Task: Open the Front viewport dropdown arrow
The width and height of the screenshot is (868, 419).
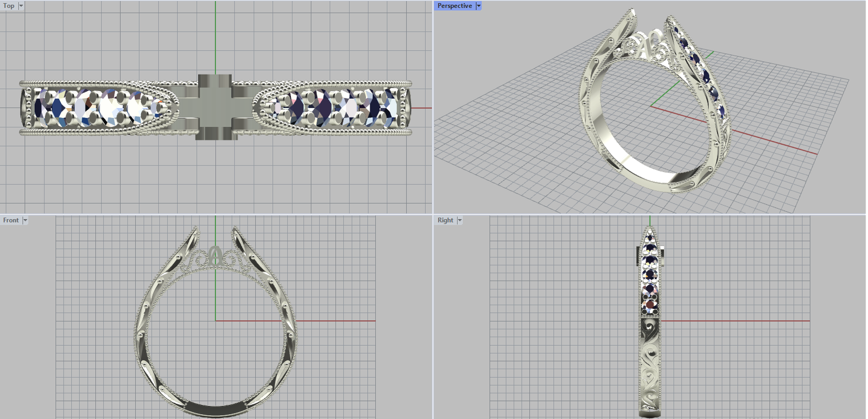Action: 25,220
